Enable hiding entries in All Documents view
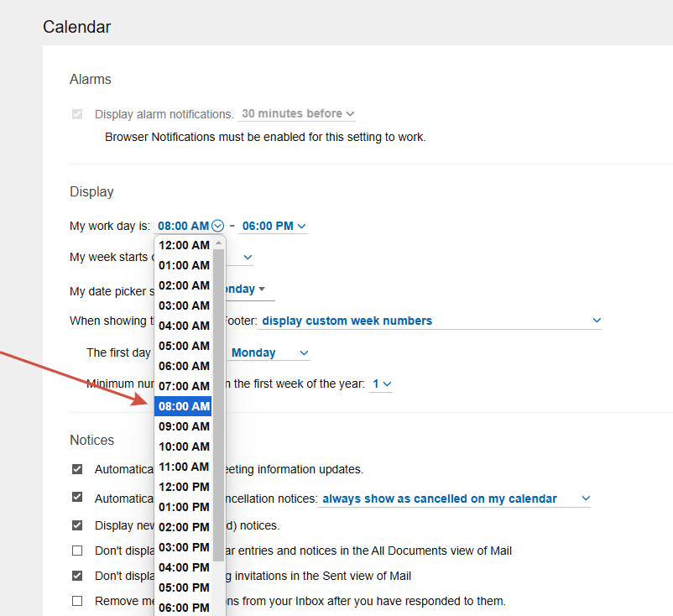The height and width of the screenshot is (616, 673). (x=77, y=551)
